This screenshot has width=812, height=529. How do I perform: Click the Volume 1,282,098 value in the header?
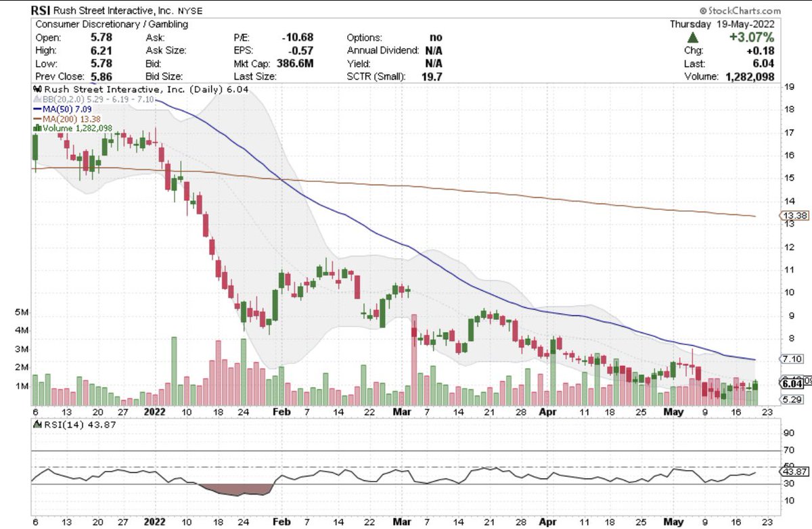pos(749,76)
